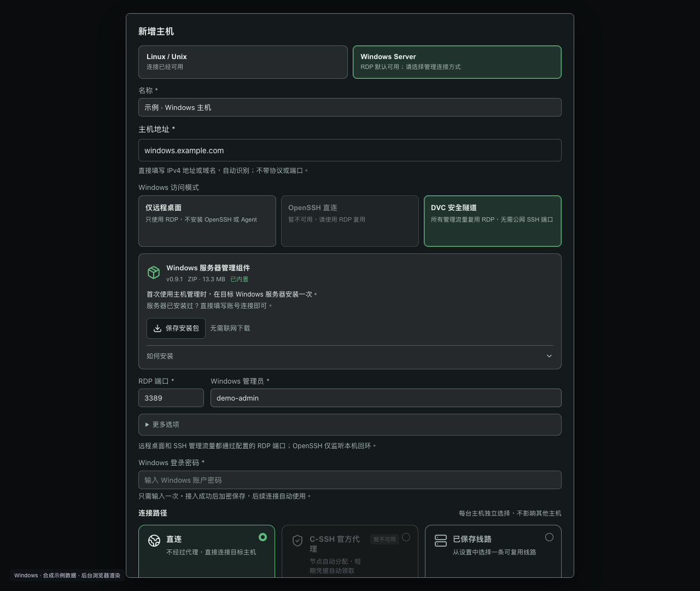Viewport: 700px width, 591px height.
Task: Click the 直连 direct connection globe icon
Action: coord(154,541)
